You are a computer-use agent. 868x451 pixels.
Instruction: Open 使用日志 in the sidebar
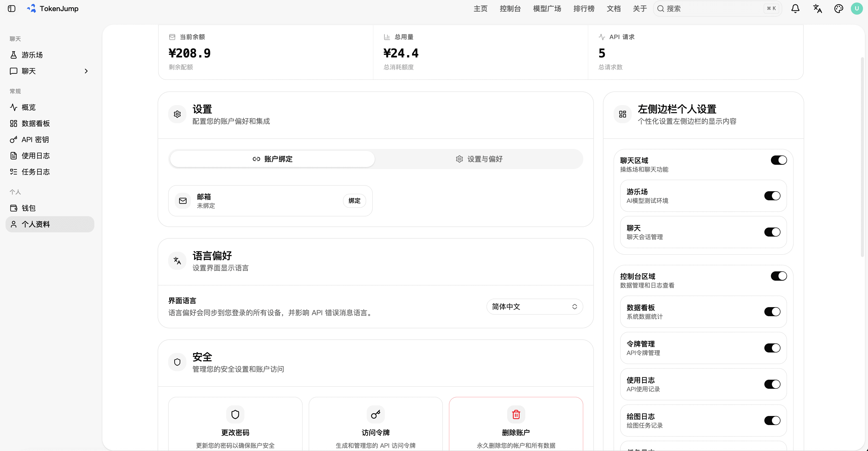click(50, 156)
